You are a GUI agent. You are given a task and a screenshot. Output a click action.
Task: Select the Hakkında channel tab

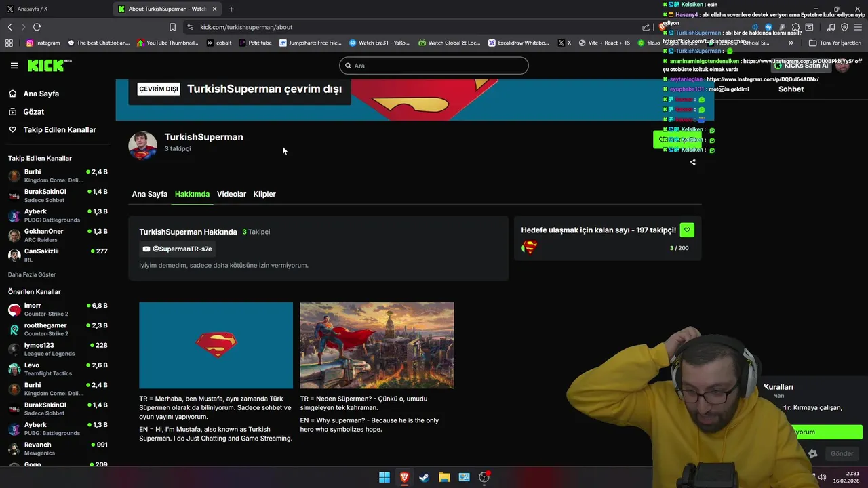(192, 194)
